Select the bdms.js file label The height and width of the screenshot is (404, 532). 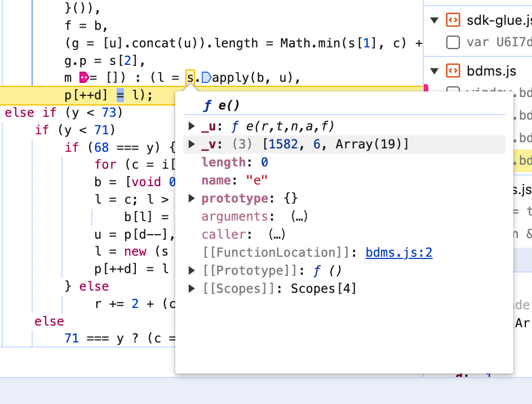(x=491, y=71)
